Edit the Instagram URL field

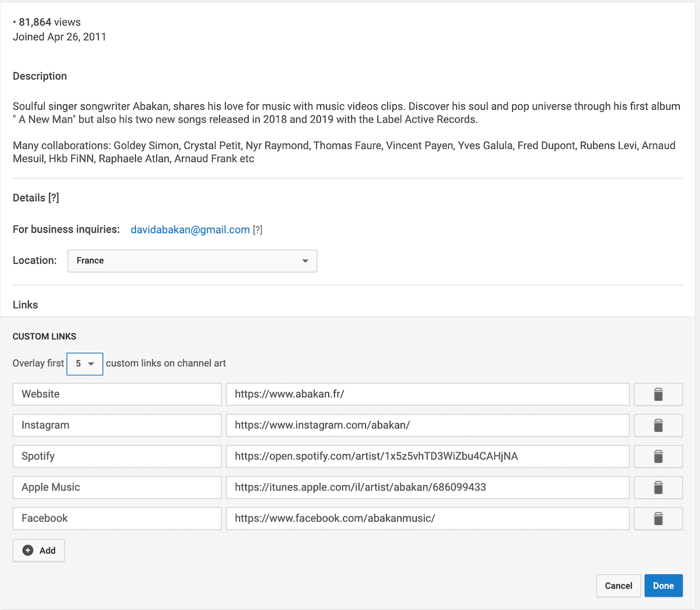point(428,425)
